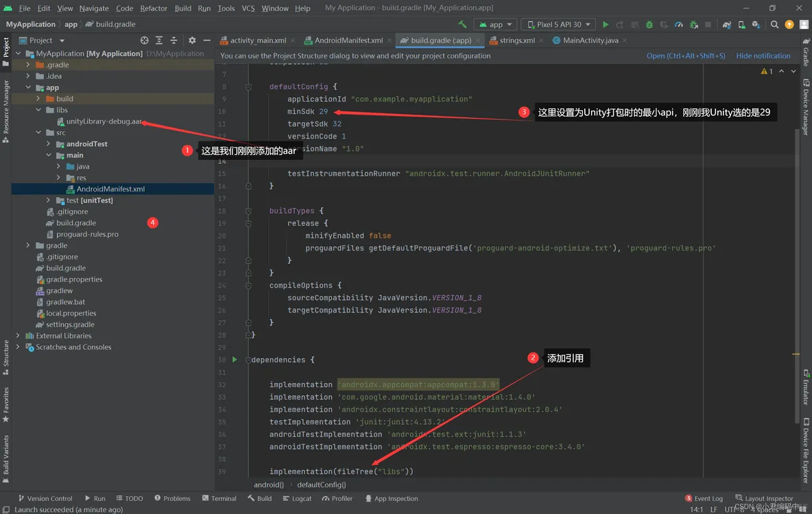Toggle the Emulator tool window tab
812x514 pixels.
(x=806, y=386)
